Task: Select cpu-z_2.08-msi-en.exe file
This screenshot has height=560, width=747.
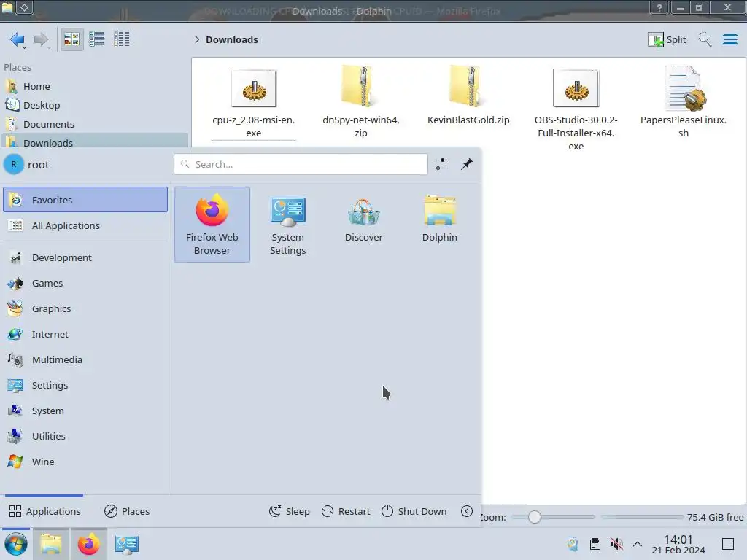Action: (253, 102)
